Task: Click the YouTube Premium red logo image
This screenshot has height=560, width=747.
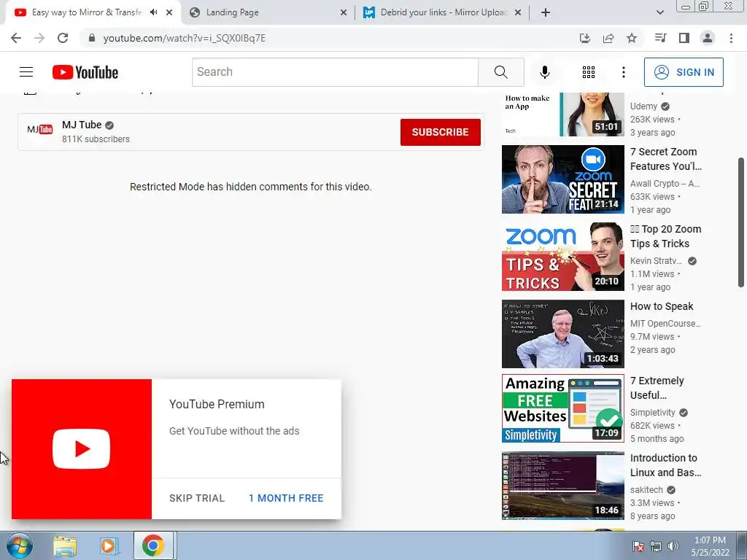Action: pyautogui.click(x=82, y=449)
